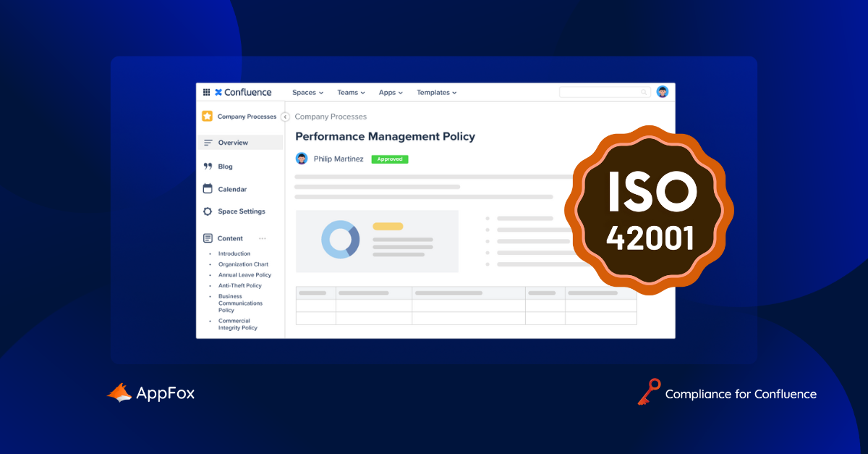This screenshot has width=868, height=454.
Task: Click the green Approved status badge
Action: [389, 159]
